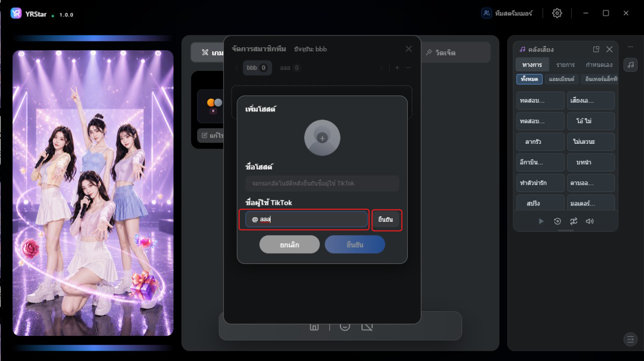Upload a host avatar with the plus circle
This screenshot has height=361, width=644.
[322, 138]
